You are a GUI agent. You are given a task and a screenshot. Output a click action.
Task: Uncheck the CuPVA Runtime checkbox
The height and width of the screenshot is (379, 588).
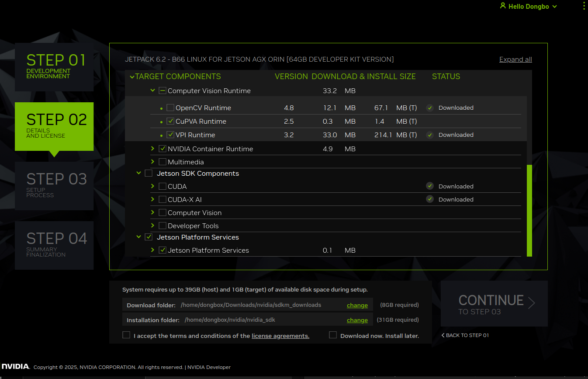click(x=170, y=122)
